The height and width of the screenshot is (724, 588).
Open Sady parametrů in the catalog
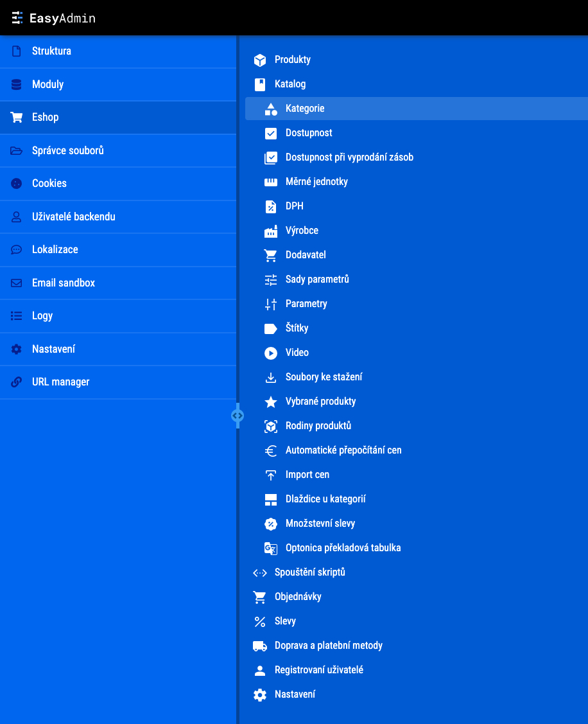pos(317,279)
